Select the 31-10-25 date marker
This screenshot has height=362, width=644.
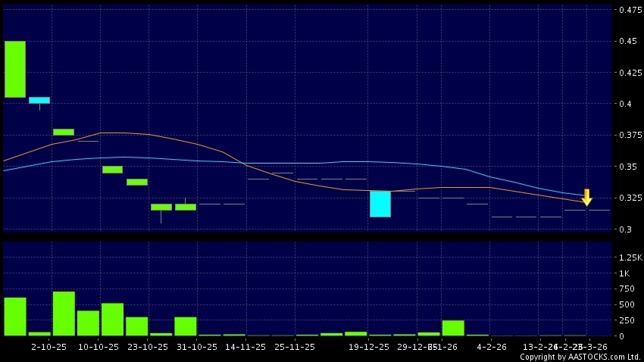196,346
